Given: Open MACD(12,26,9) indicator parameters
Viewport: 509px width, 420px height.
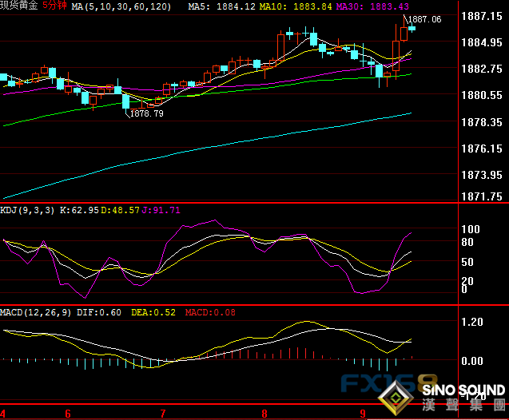Looking at the screenshot, I should pos(37,312).
